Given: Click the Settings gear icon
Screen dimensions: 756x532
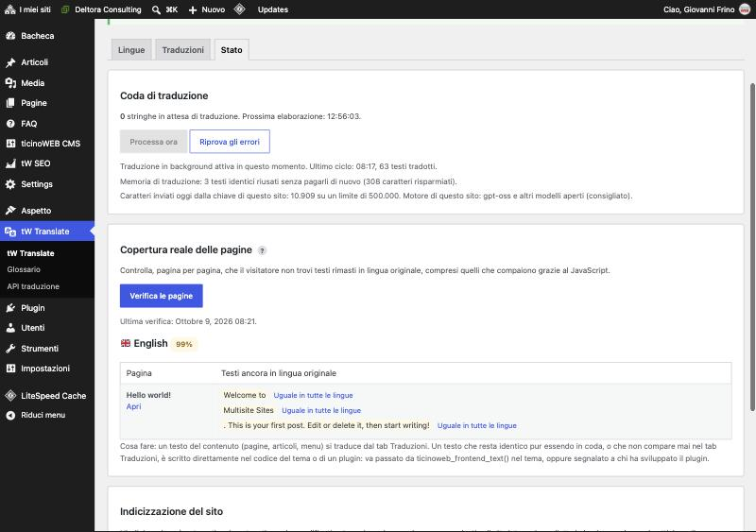Looking at the screenshot, I should coord(10,184).
